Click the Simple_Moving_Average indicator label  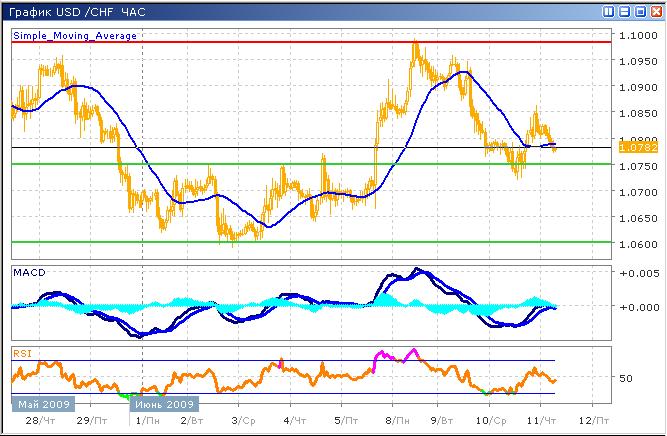[x=75, y=35]
